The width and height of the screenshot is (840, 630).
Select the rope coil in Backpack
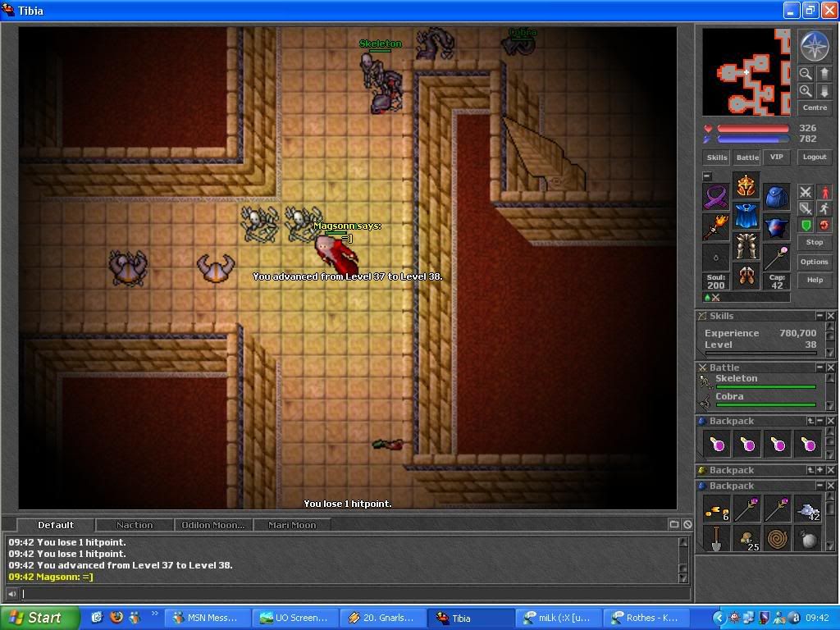click(778, 540)
